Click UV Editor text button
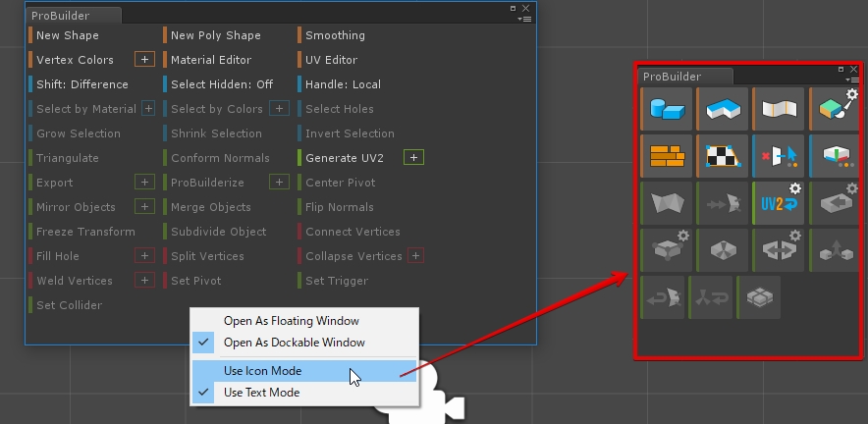 click(x=331, y=60)
